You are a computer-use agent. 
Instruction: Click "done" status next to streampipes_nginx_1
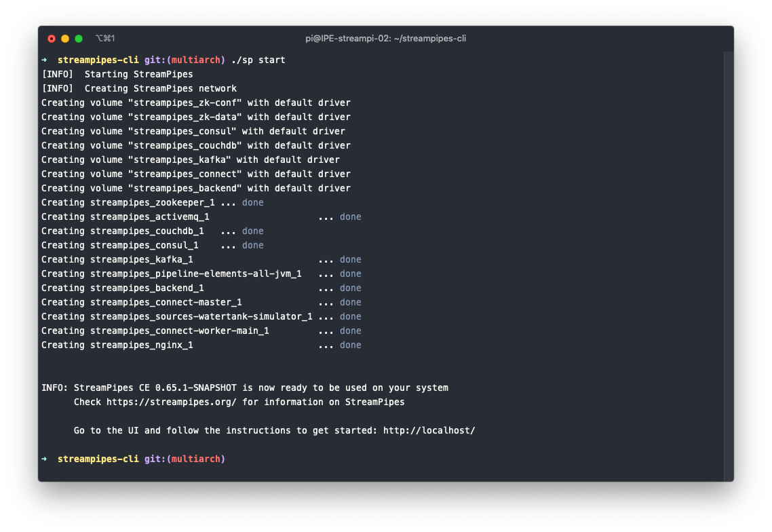click(x=351, y=345)
